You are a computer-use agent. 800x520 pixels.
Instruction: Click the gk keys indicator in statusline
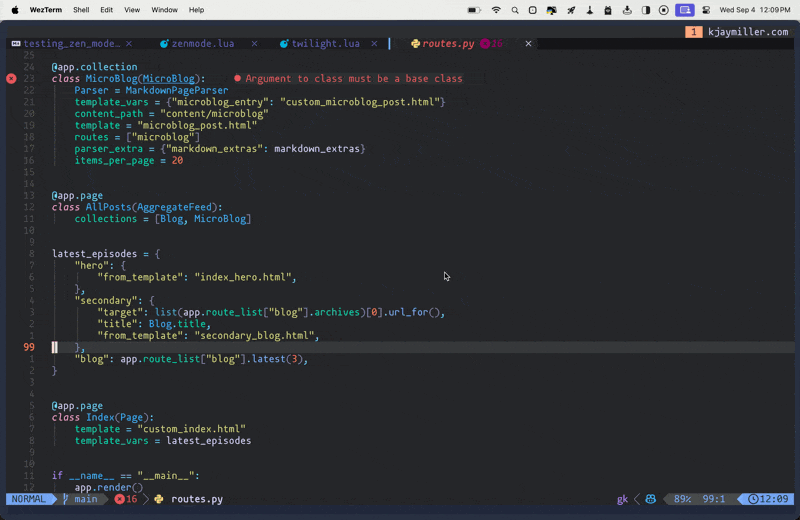622,499
